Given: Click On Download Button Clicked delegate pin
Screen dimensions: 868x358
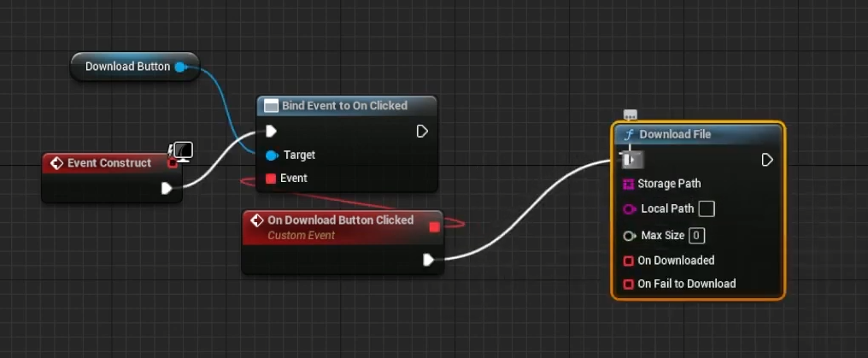Looking at the screenshot, I should coord(435,227).
